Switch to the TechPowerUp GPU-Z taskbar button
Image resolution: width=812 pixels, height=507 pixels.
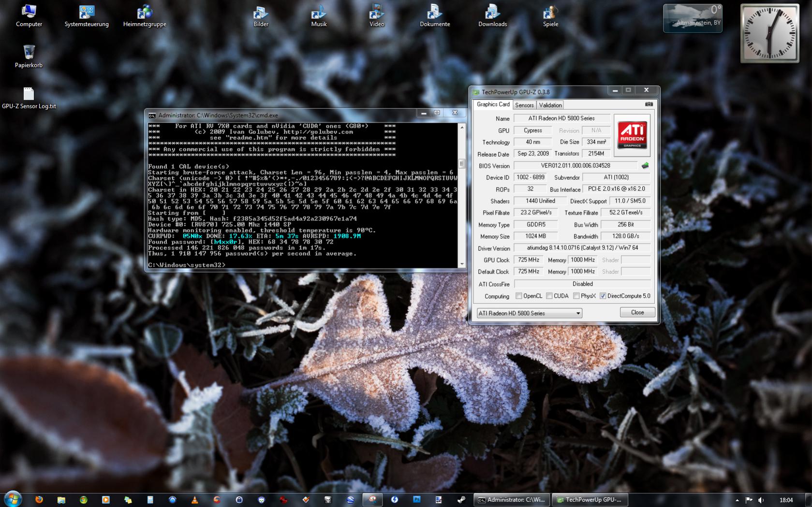pyautogui.click(x=590, y=500)
